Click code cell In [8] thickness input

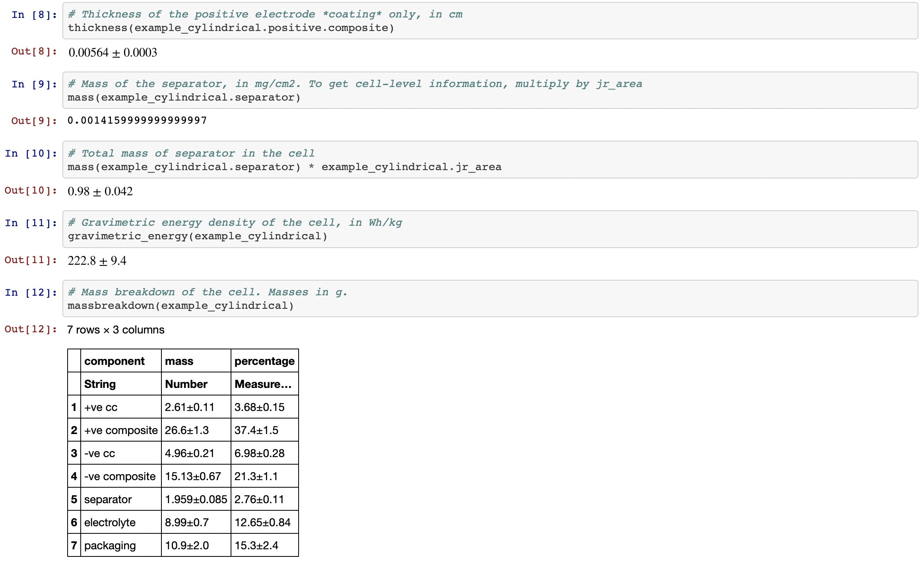click(490, 21)
